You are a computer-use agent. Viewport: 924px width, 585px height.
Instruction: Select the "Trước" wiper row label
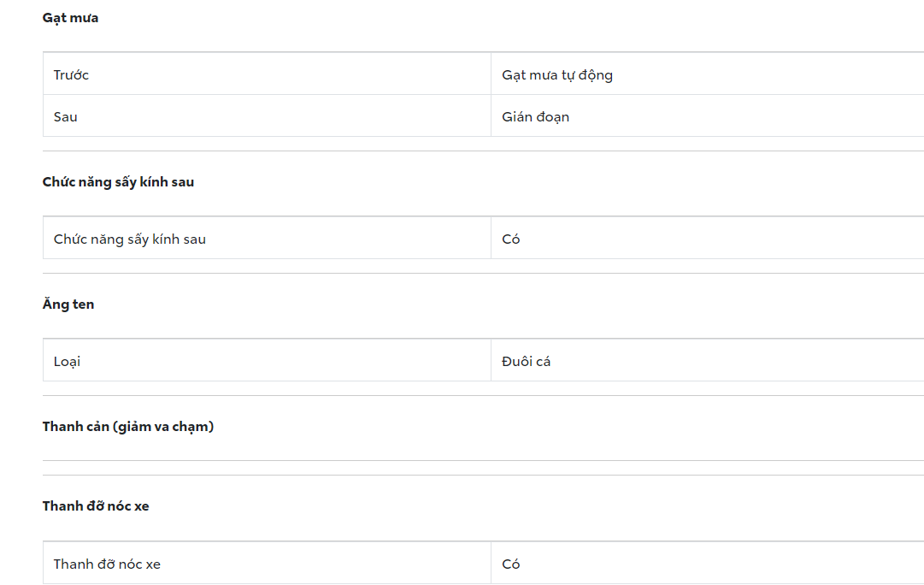71,75
